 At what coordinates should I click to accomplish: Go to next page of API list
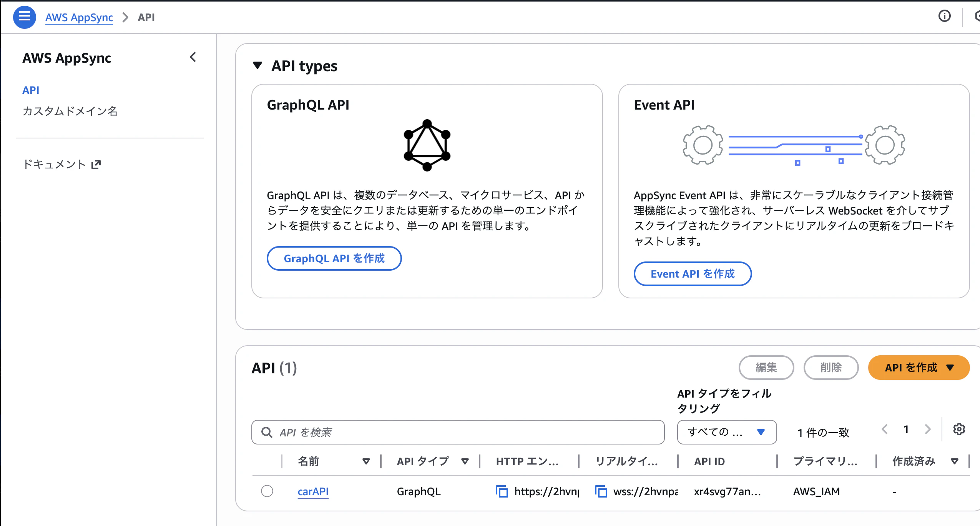coord(928,429)
